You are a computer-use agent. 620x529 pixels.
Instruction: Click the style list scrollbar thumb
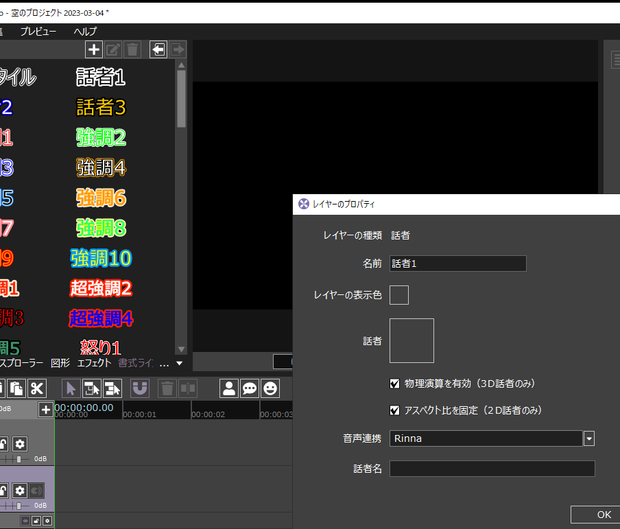click(181, 99)
